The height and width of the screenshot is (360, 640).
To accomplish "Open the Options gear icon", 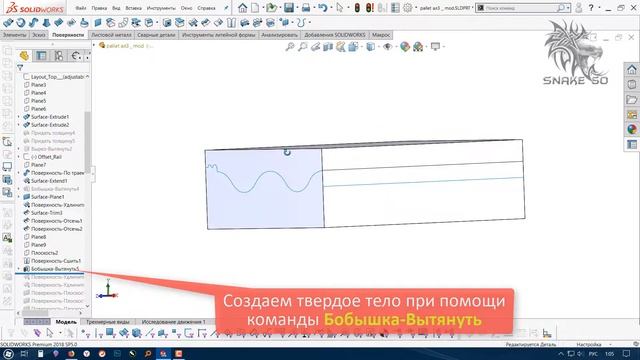I will tap(407, 8).
